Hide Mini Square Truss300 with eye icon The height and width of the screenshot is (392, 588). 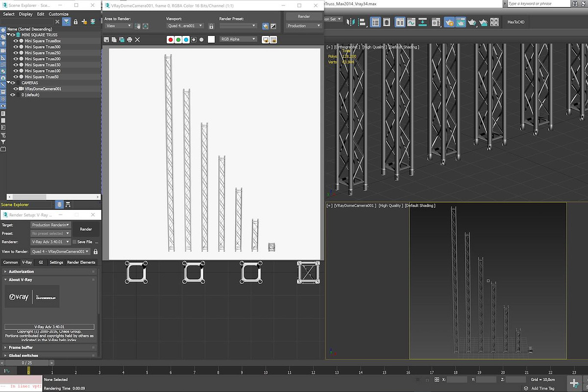pyautogui.click(x=15, y=47)
